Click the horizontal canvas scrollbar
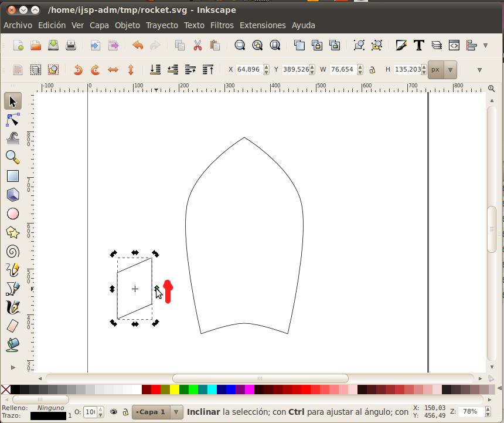Screen dimensions: 504x423 click(260, 378)
